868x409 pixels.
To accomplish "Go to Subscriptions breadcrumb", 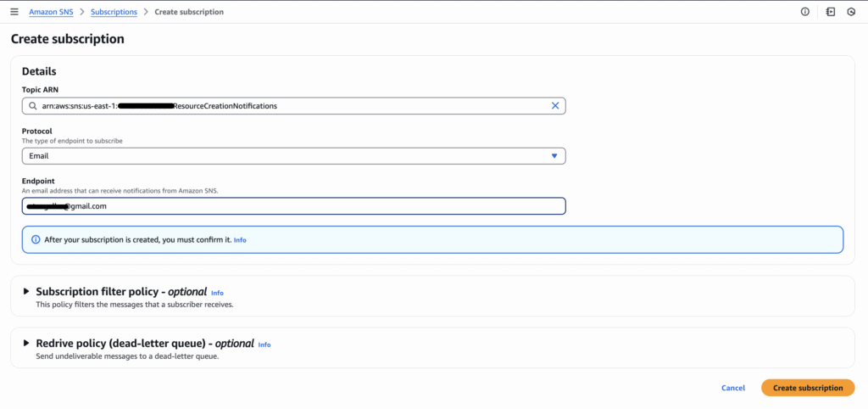I will click(x=114, y=12).
